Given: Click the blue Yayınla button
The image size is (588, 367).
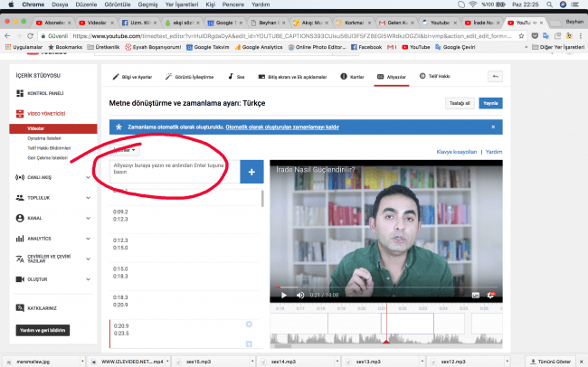Looking at the screenshot, I should click(489, 104).
